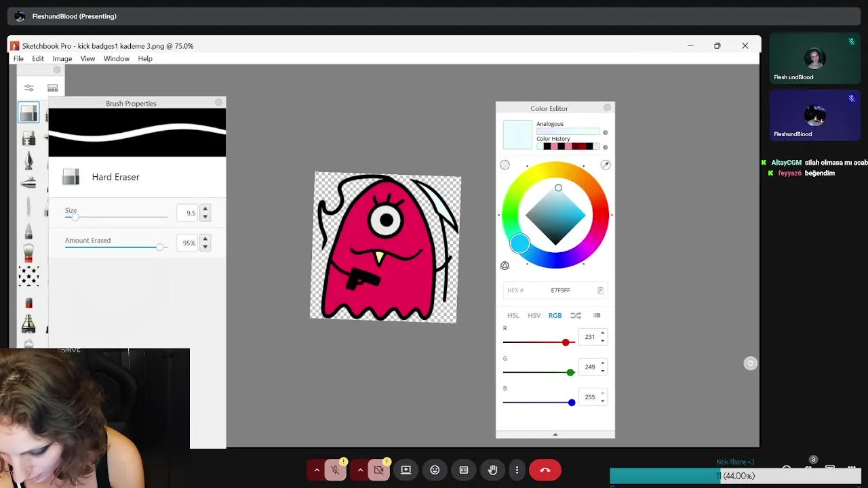The height and width of the screenshot is (488, 868).
Task: Select the airbrush tool
Action: pos(28,183)
